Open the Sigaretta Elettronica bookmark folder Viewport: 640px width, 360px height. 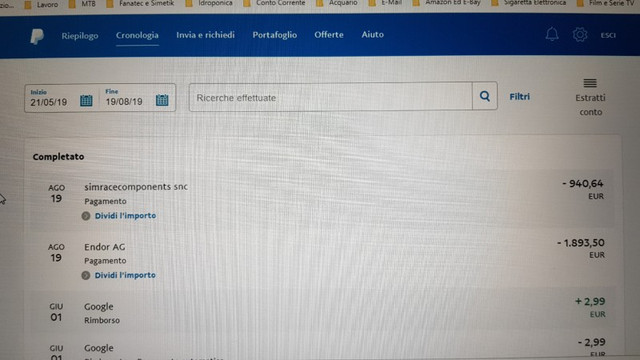pos(529,3)
